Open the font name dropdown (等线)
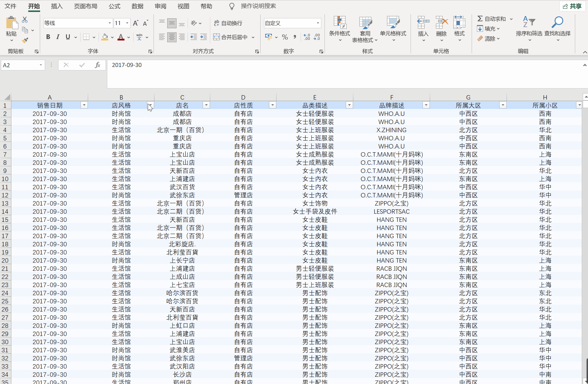 (110, 23)
